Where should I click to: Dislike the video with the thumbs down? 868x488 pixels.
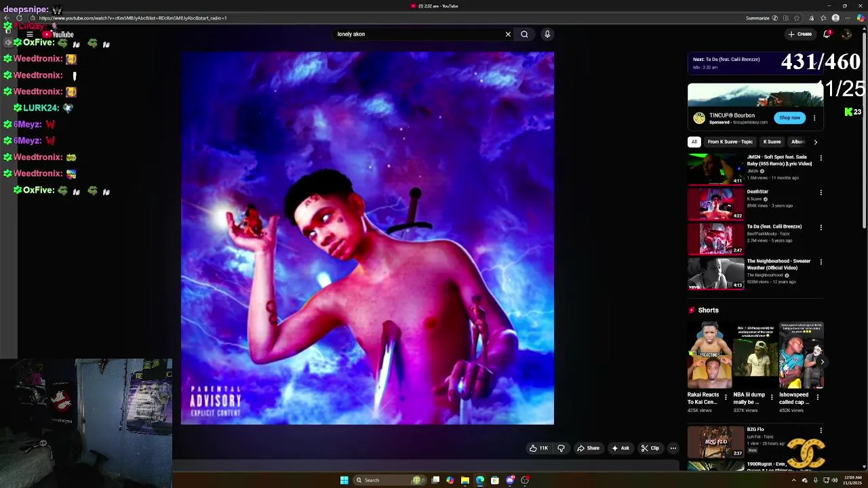click(561, 448)
